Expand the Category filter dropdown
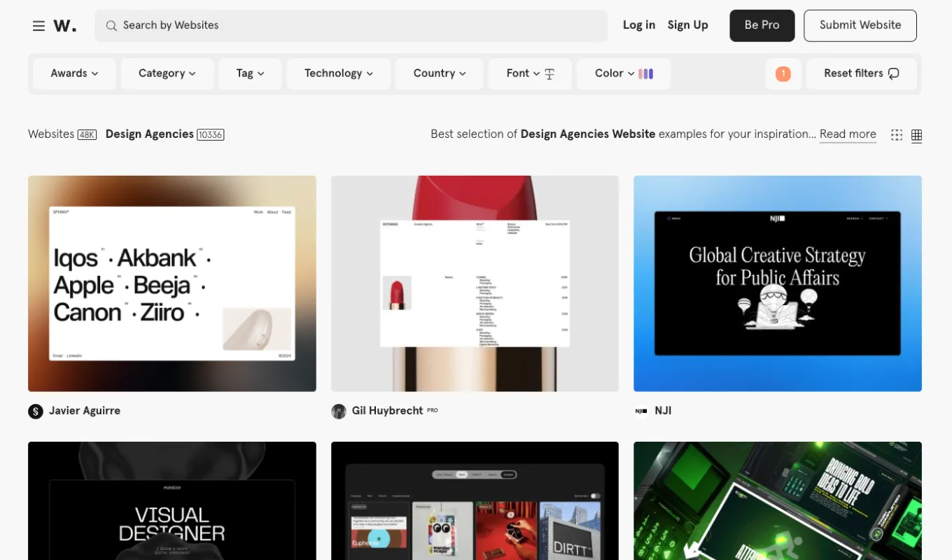Screen dimensions: 952x560 167,73
